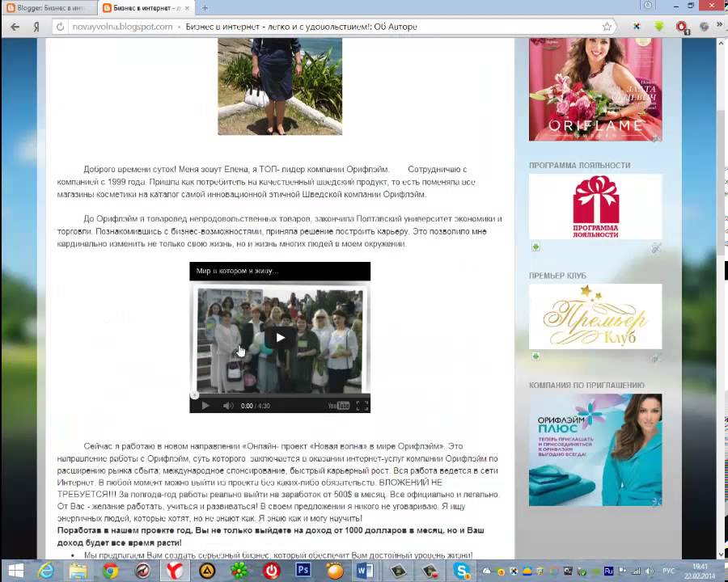
Task: Click the video title 'Мир в котором я живу...'
Action: (237, 271)
